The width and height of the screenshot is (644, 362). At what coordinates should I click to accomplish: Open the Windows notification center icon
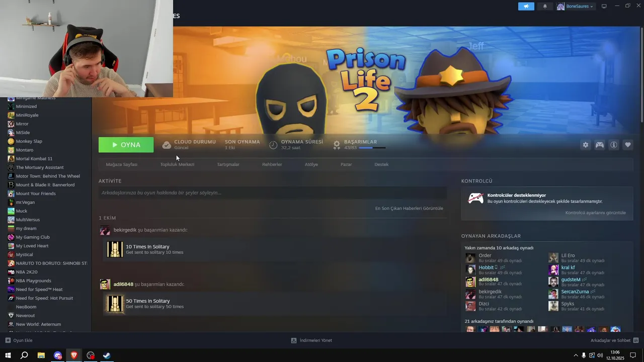[x=633, y=355]
